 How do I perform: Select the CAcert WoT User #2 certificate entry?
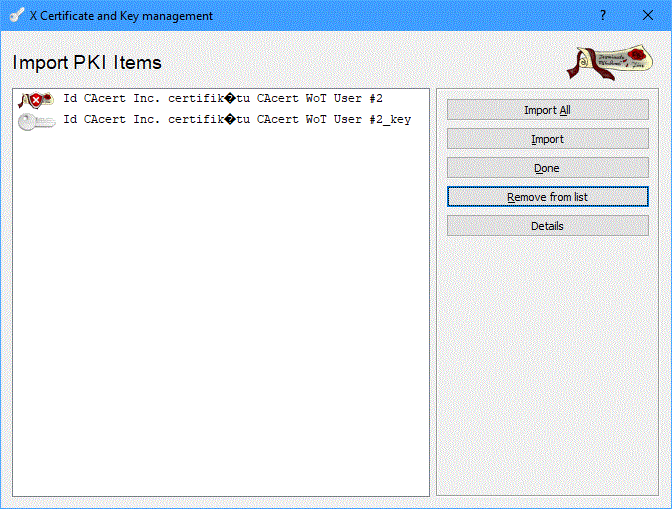tap(222, 99)
